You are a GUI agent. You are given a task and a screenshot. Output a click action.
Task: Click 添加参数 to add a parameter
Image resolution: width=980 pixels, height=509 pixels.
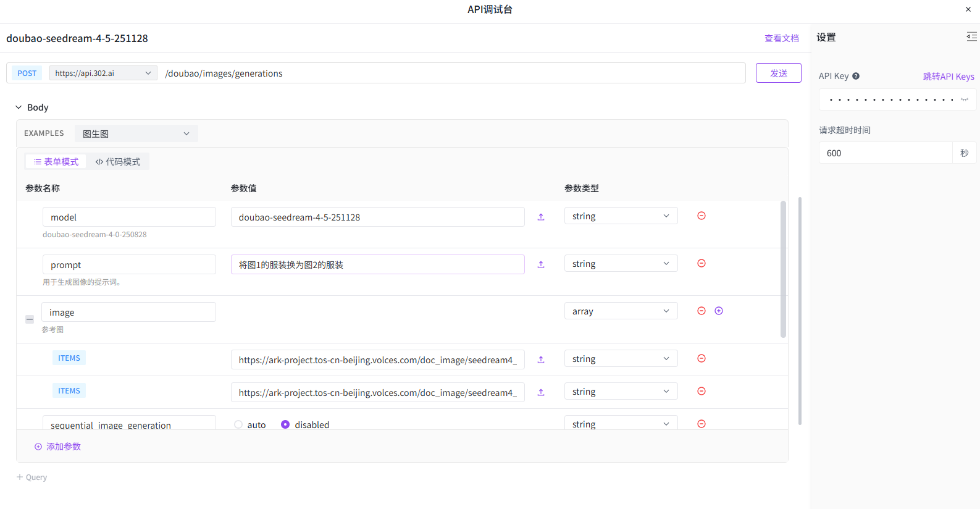(x=57, y=447)
